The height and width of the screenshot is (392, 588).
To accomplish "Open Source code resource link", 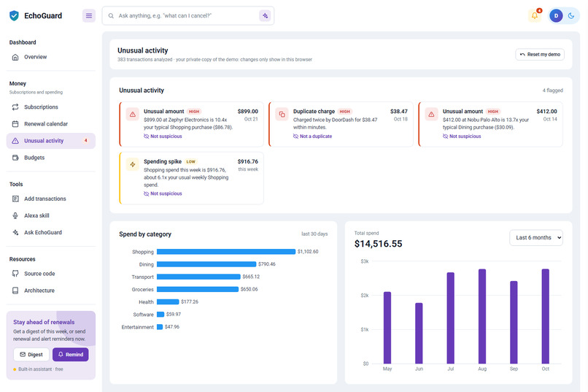I will [x=51, y=274].
